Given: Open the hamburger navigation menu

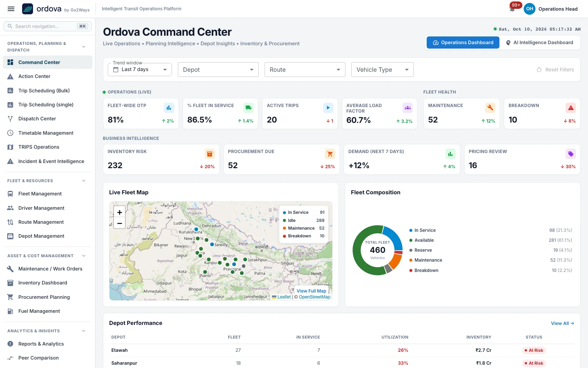Looking at the screenshot, I should coord(11,9).
